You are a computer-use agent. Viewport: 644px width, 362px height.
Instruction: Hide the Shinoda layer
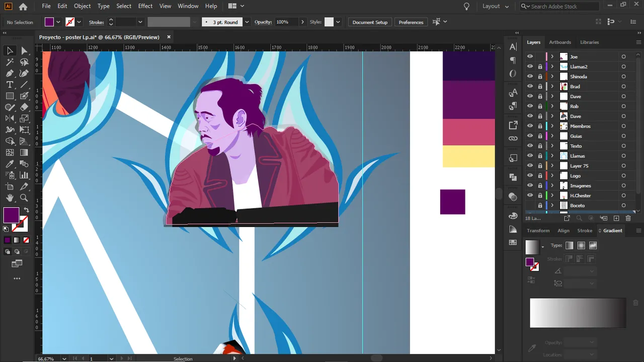[530, 77]
